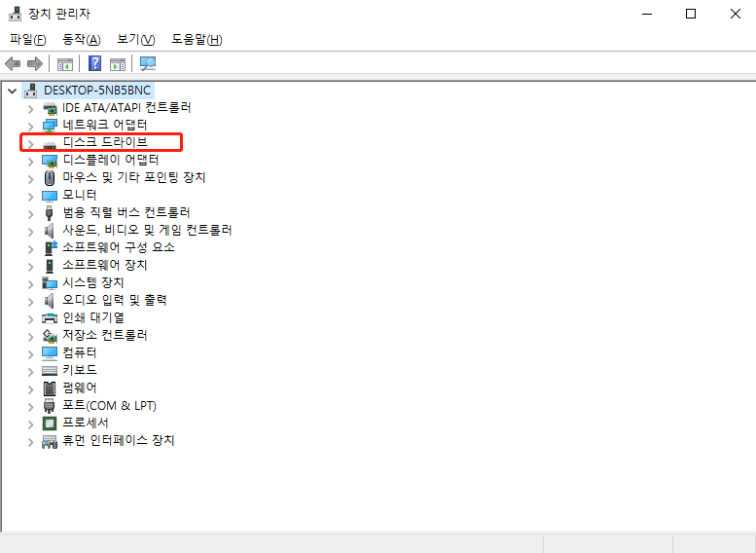Select 사운드, 비디오 및 게임 컨트롤러 label

(147, 230)
